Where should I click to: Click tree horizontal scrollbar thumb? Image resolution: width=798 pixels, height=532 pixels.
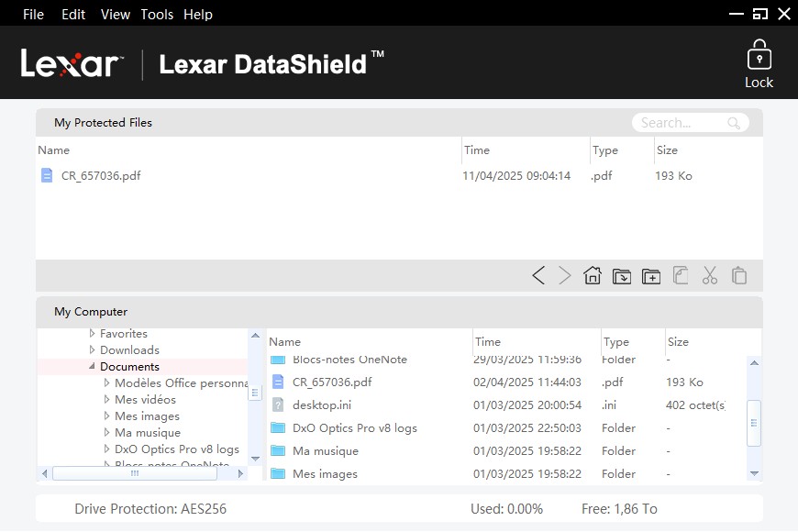pos(135,473)
